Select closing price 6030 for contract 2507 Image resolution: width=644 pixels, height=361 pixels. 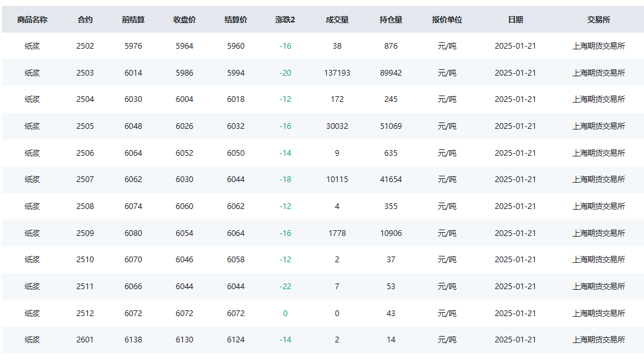[184, 180]
